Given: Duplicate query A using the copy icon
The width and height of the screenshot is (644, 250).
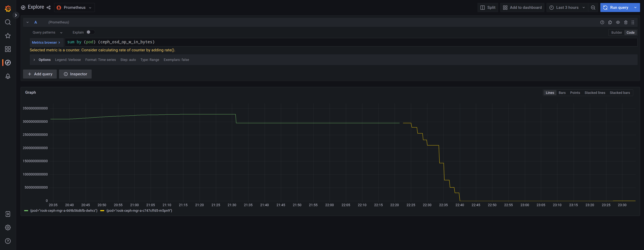Looking at the screenshot, I should click(x=610, y=22).
